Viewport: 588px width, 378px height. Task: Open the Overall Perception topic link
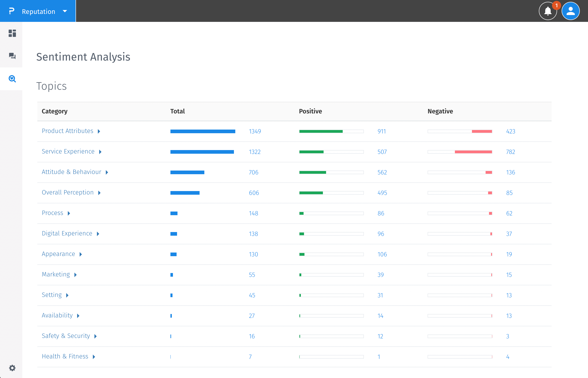[x=68, y=192]
